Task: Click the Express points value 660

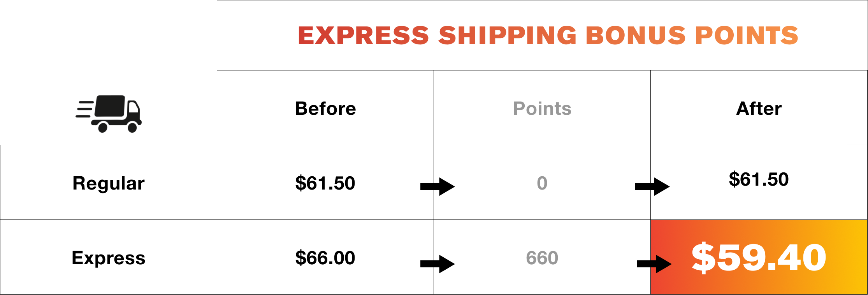Action: [x=542, y=258]
